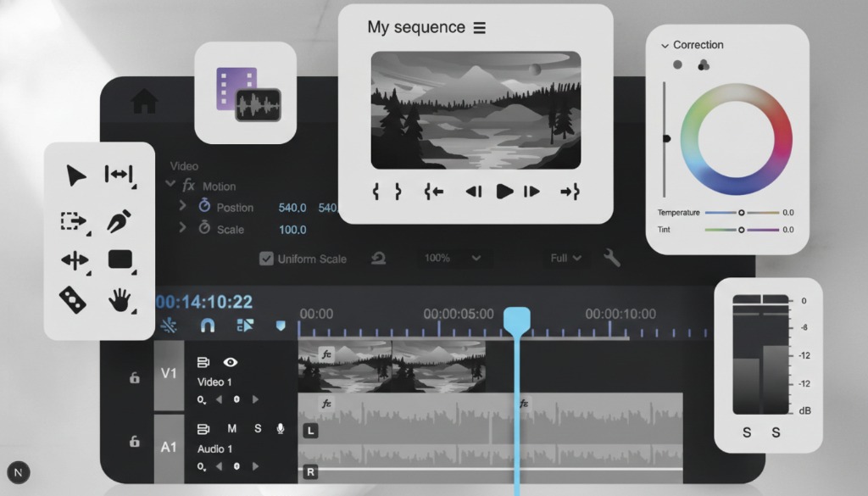Screen dimensions: 868x496
Task: Go to In point
Action: click(433, 192)
